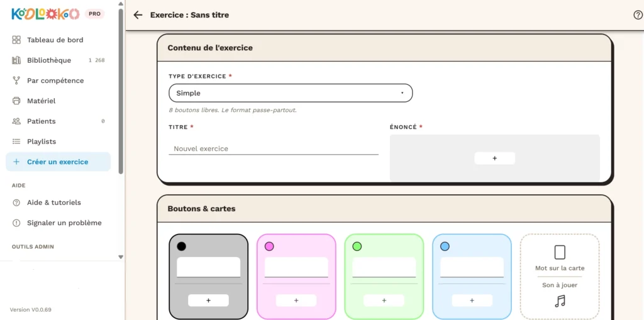Click the Patients people icon

point(16,121)
